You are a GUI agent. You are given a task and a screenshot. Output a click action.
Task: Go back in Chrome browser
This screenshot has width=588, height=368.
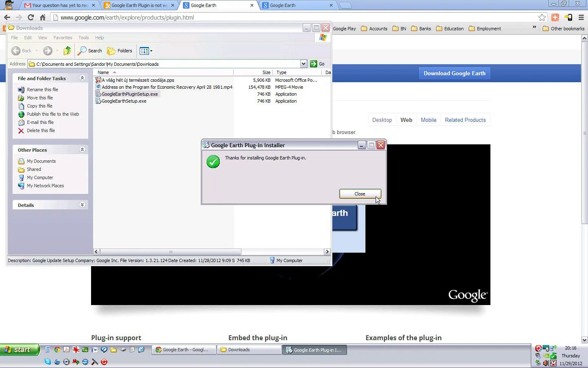pos(7,17)
